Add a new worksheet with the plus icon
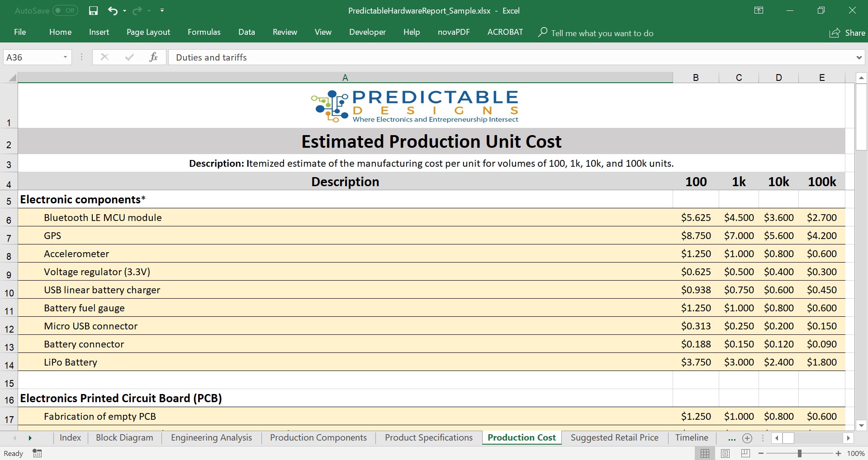The height and width of the screenshot is (460, 868). click(747, 438)
